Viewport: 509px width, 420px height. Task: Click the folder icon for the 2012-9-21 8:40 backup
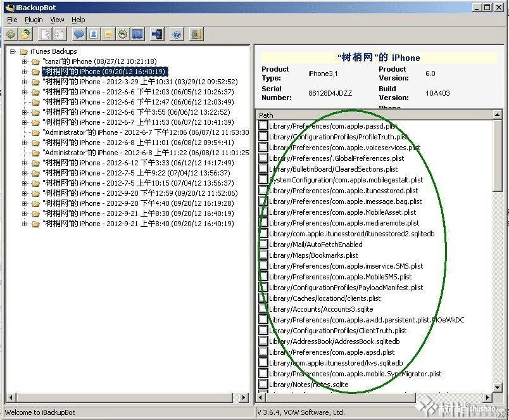[35, 224]
